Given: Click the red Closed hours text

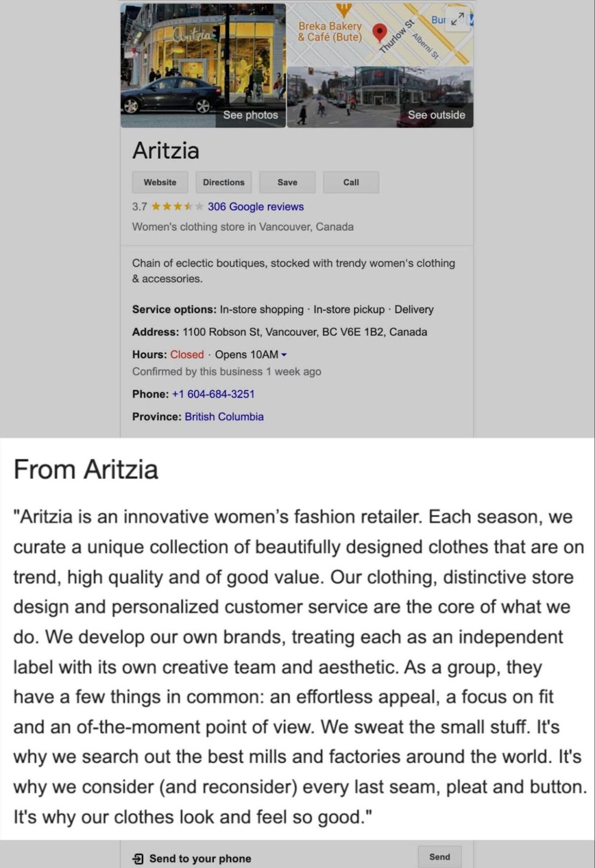Looking at the screenshot, I should click(186, 354).
